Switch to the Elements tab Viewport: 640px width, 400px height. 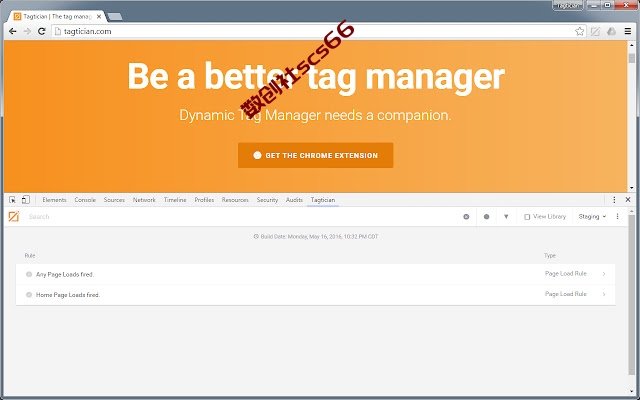tap(54, 200)
